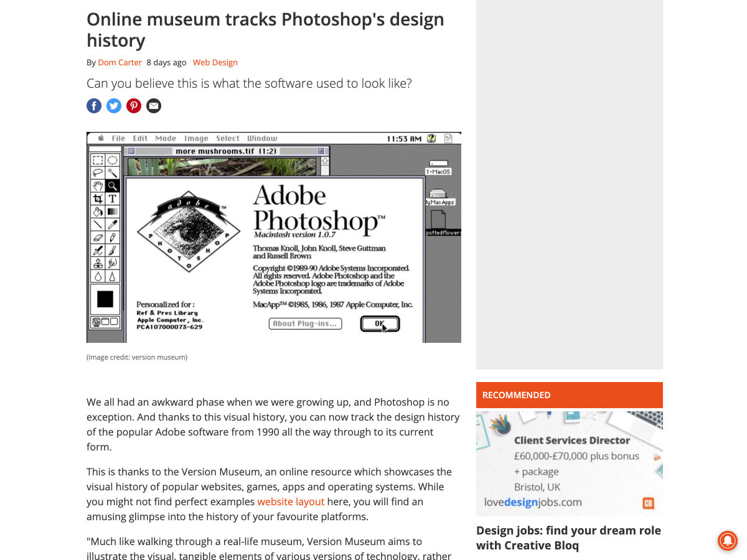Viewport: 747px width, 560px height.
Task: Select the blur water-drop tool in Photoshop image
Action: point(98,276)
